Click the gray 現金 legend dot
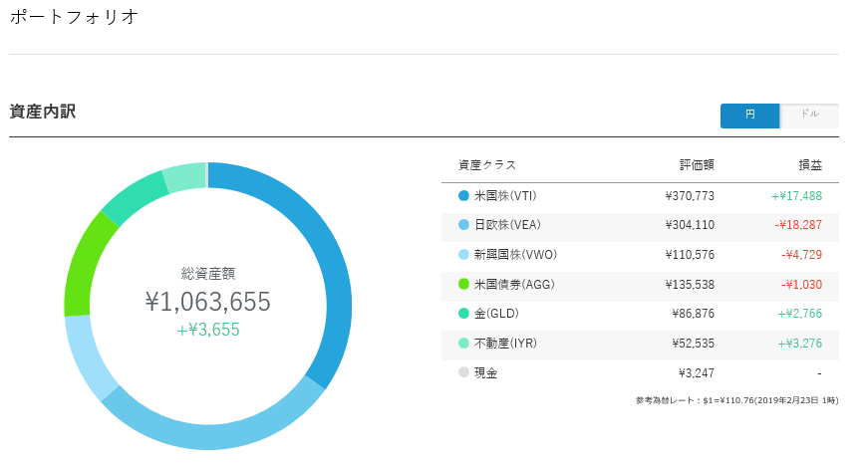This screenshot has width=868, height=469. click(x=463, y=374)
